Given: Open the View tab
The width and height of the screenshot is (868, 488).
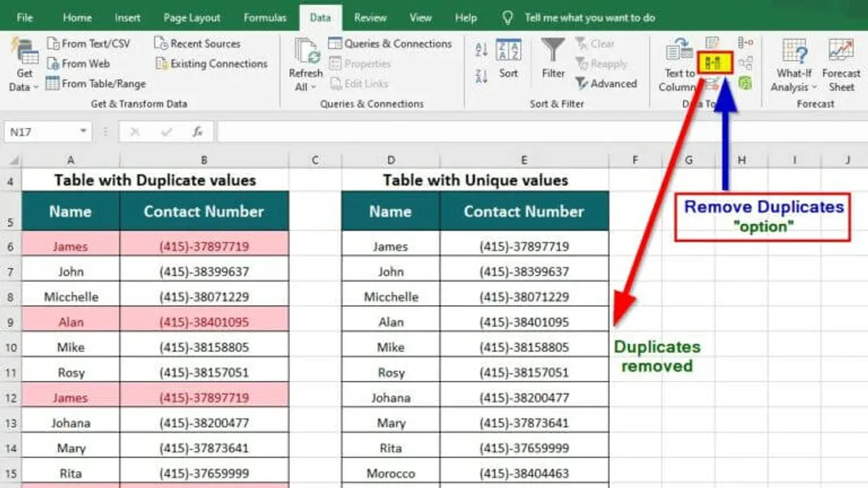Looking at the screenshot, I should pyautogui.click(x=421, y=17).
